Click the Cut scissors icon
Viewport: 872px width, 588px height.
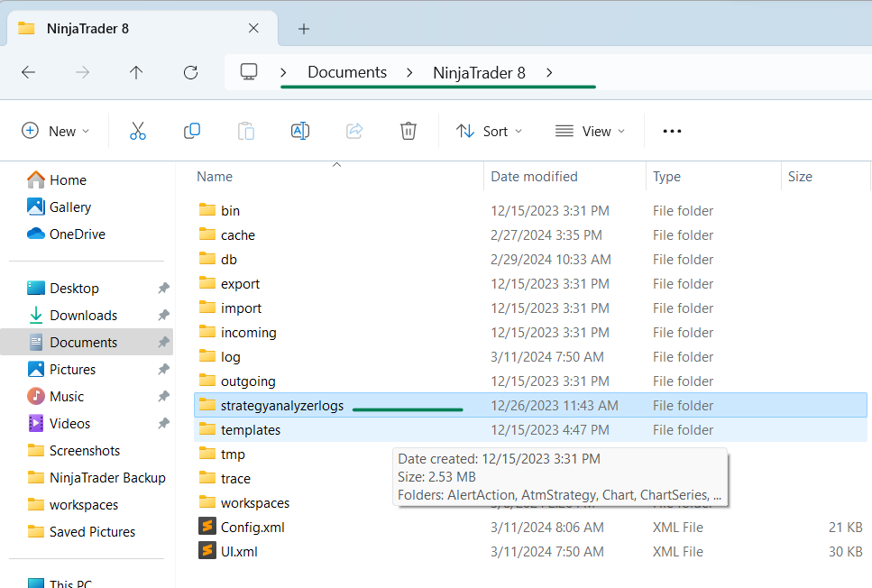point(137,131)
